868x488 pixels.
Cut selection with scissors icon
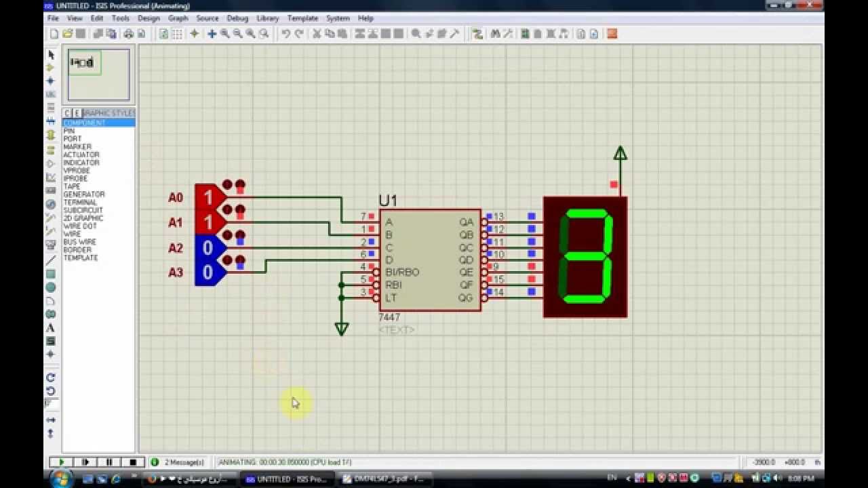pyautogui.click(x=317, y=34)
